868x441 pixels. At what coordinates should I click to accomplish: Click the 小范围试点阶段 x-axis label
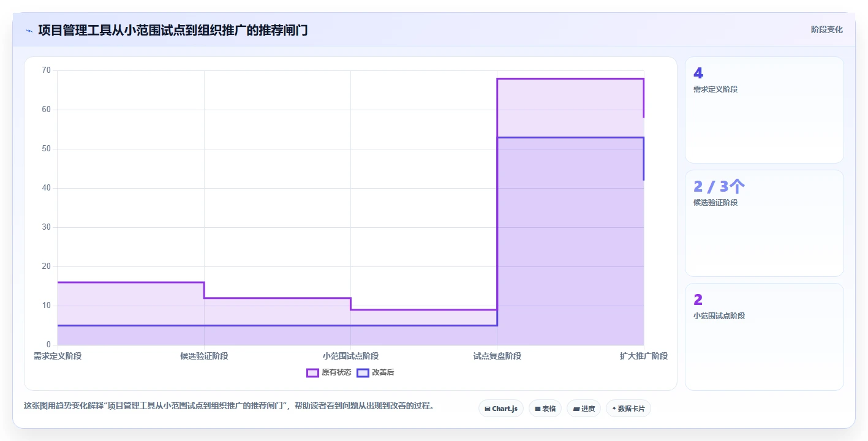(x=350, y=356)
